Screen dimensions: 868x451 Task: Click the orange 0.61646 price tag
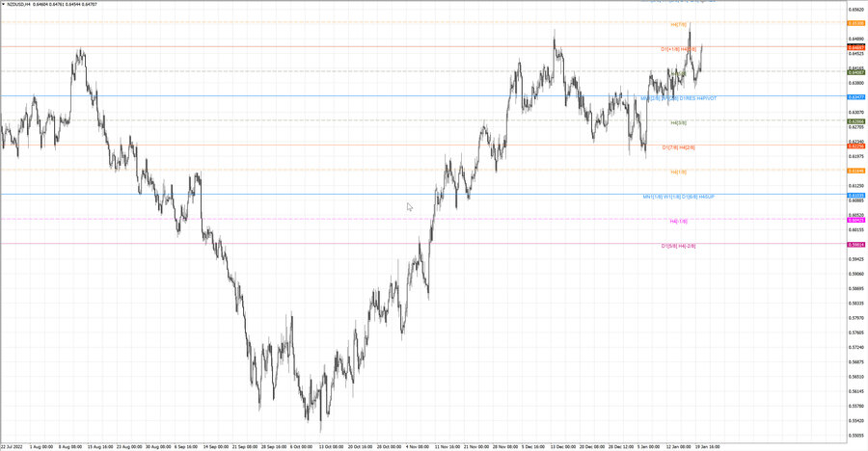(856, 171)
